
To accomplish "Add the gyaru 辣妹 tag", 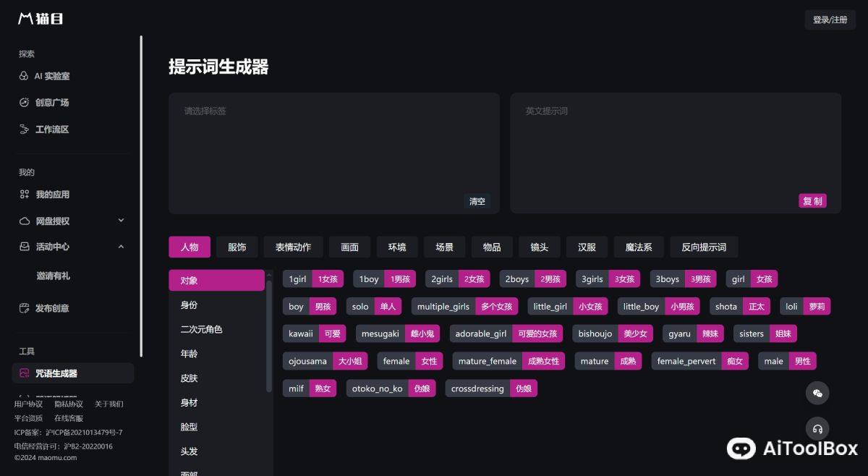I will pyautogui.click(x=692, y=333).
